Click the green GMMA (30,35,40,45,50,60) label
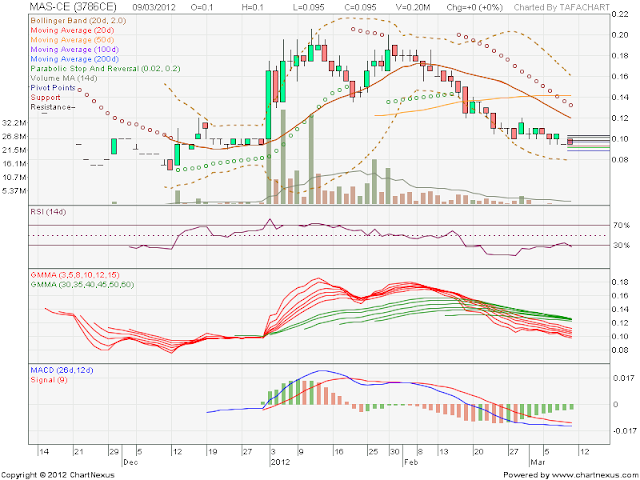 point(82,284)
